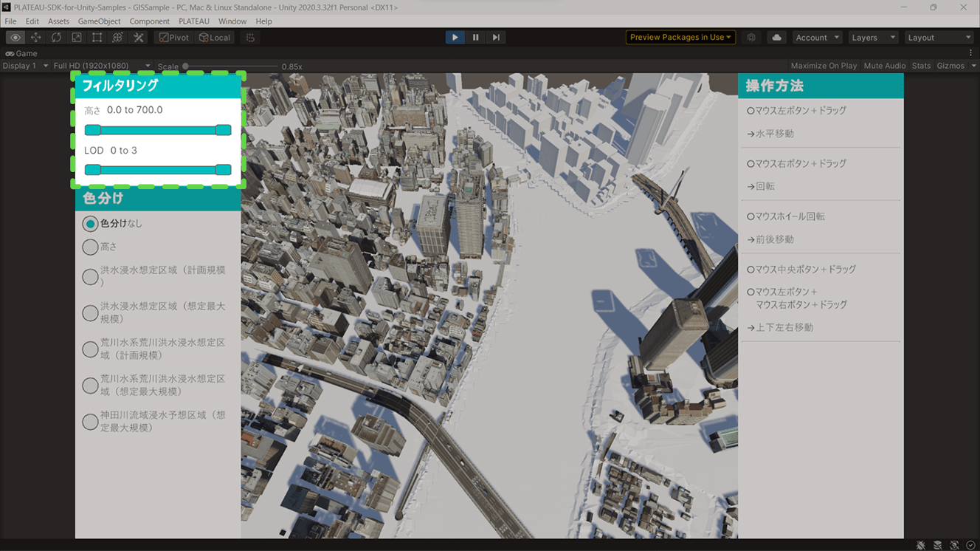
Task: Toggle Pivot handle position
Action: (x=174, y=38)
